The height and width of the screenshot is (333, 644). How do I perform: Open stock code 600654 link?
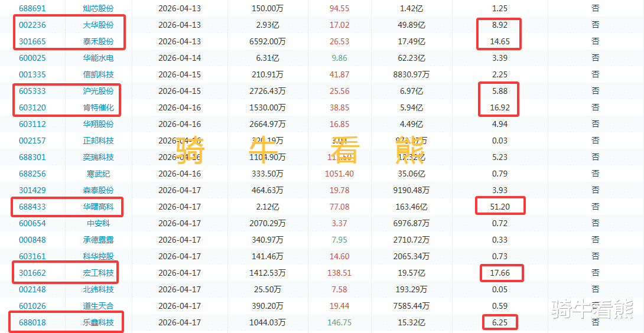[32, 223]
